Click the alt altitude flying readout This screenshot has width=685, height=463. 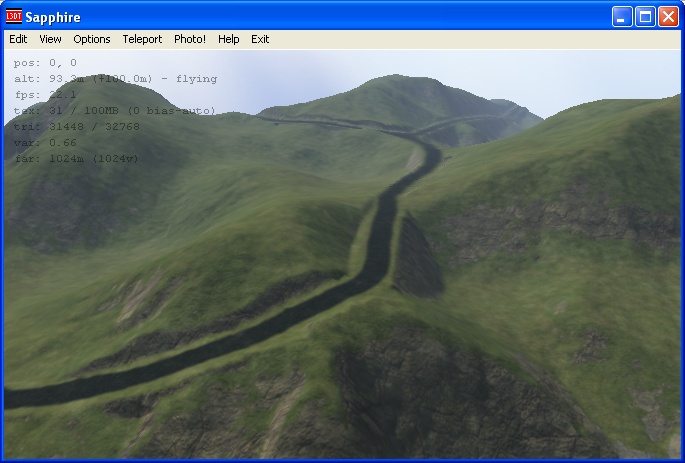tap(115, 79)
